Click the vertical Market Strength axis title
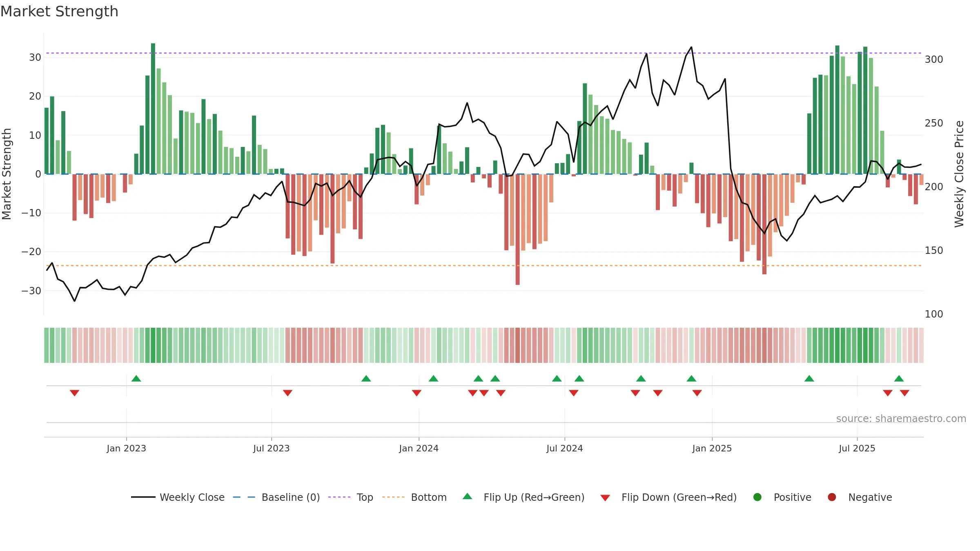Viewport: 980px width, 551px height. (7, 174)
